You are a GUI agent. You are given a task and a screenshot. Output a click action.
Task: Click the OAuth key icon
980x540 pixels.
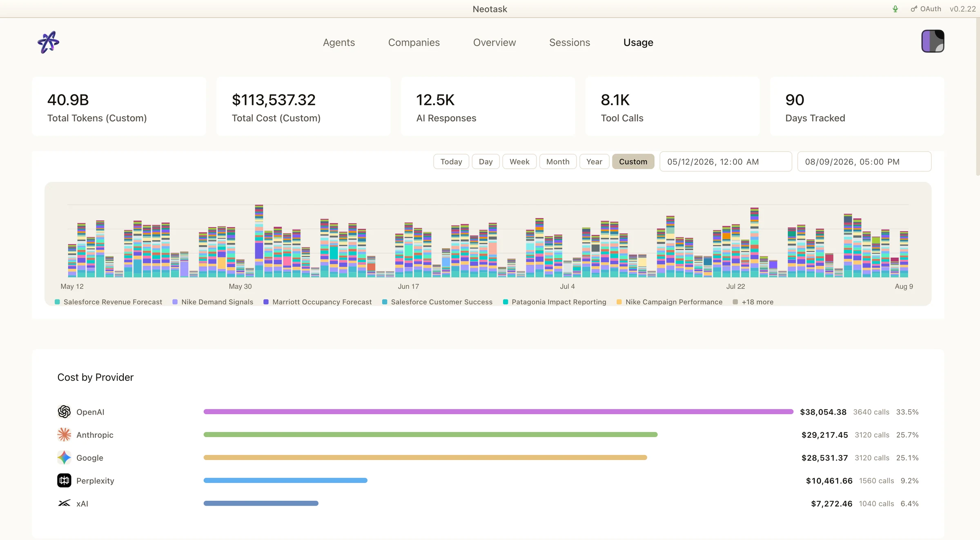914,9
